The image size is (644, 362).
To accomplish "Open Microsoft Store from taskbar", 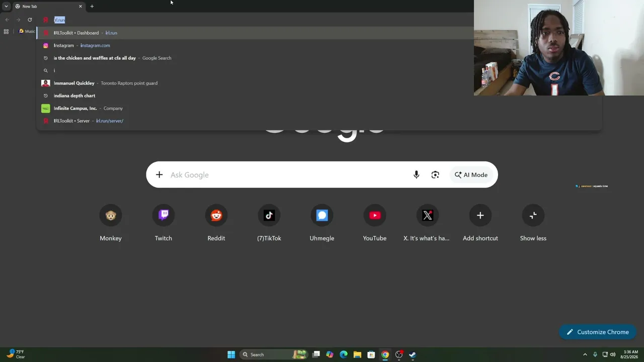I will coord(371,354).
